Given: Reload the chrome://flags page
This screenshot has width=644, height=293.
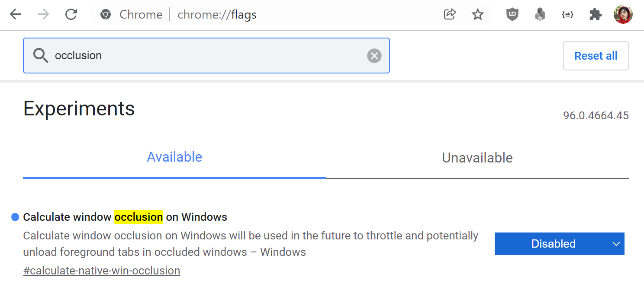Looking at the screenshot, I should point(71,15).
